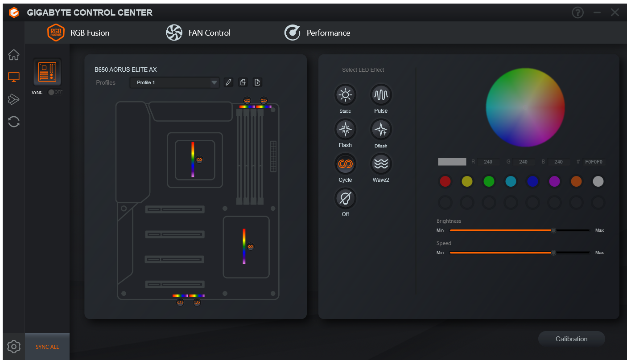Click the B value input field
The height and width of the screenshot is (364, 631).
(559, 162)
